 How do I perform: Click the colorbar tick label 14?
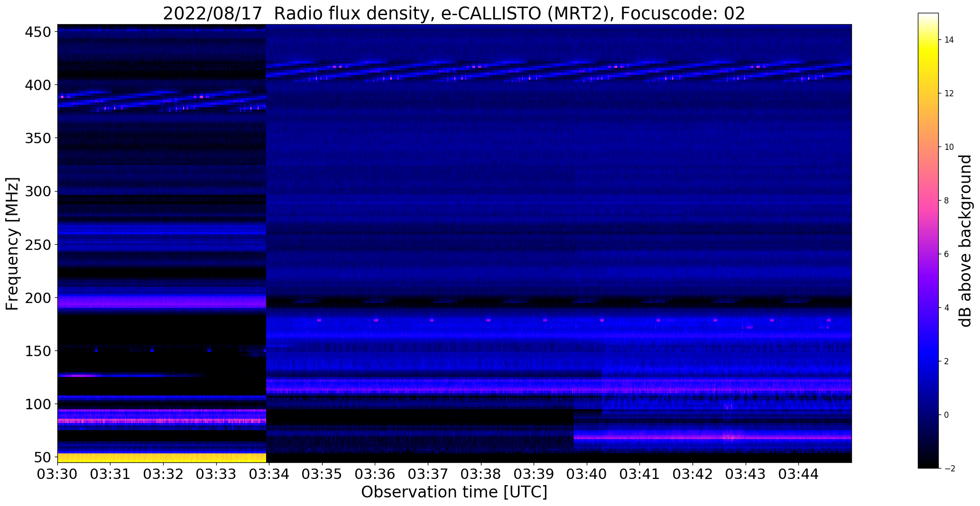949,40
